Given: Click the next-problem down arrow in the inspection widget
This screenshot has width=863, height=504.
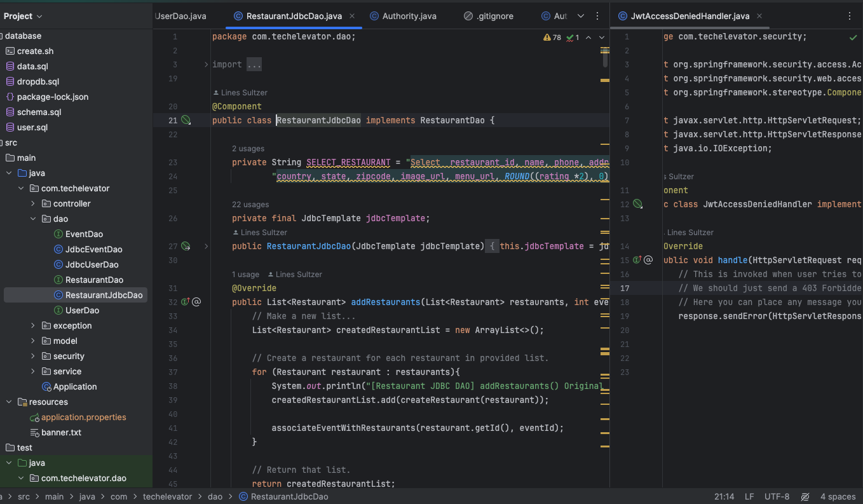Looking at the screenshot, I should (x=602, y=37).
